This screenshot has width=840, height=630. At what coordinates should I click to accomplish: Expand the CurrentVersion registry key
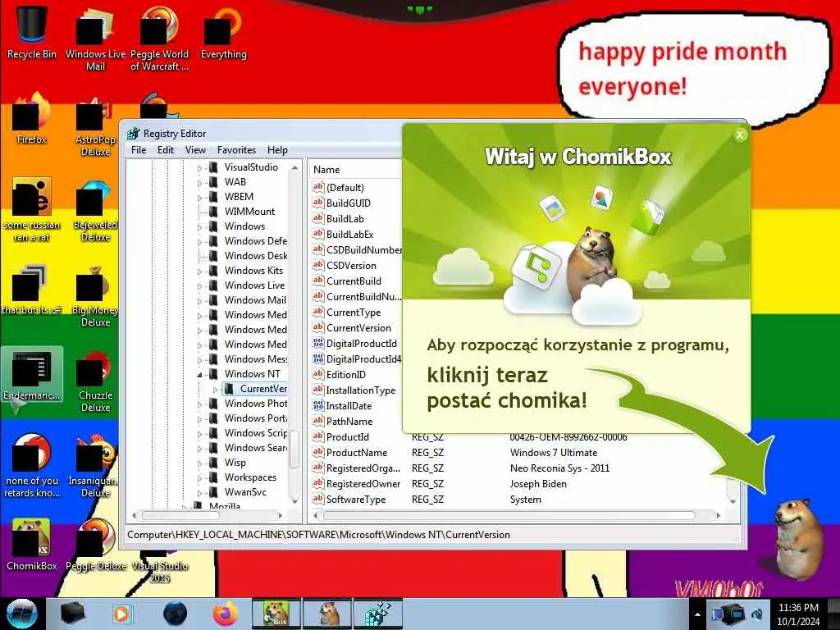coord(216,390)
